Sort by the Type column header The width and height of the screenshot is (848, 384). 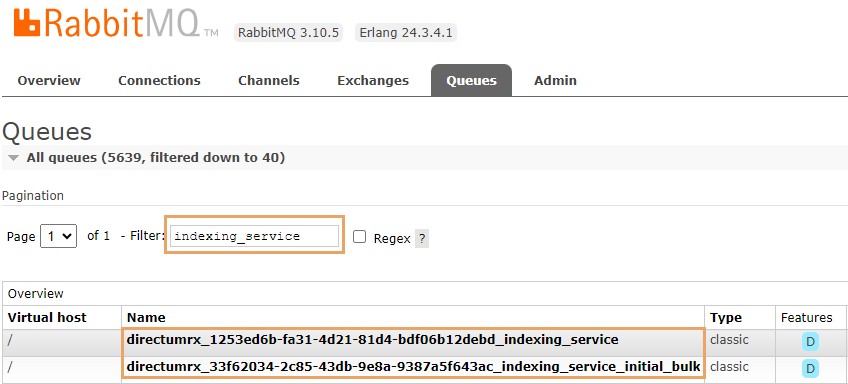(726, 317)
